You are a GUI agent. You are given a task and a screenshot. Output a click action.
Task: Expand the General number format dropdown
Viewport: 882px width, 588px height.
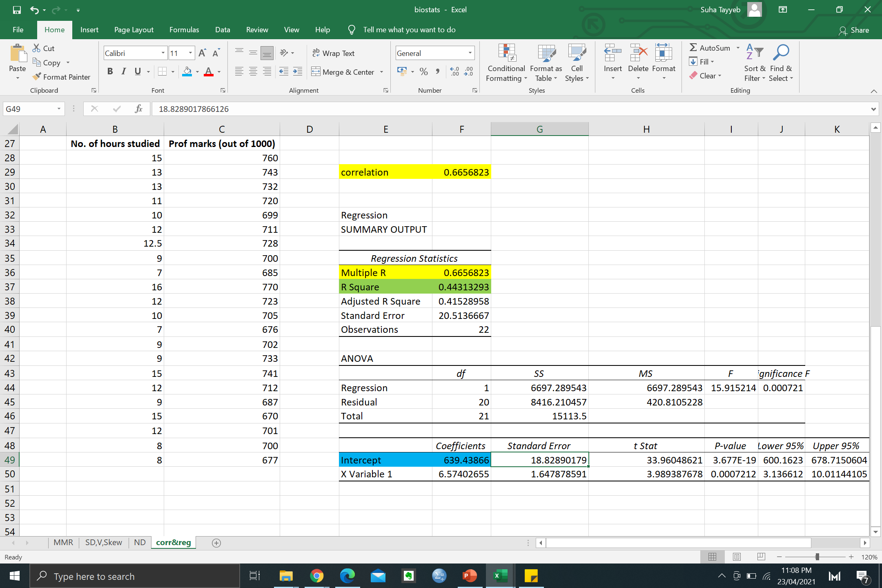pyautogui.click(x=470, y=53)
